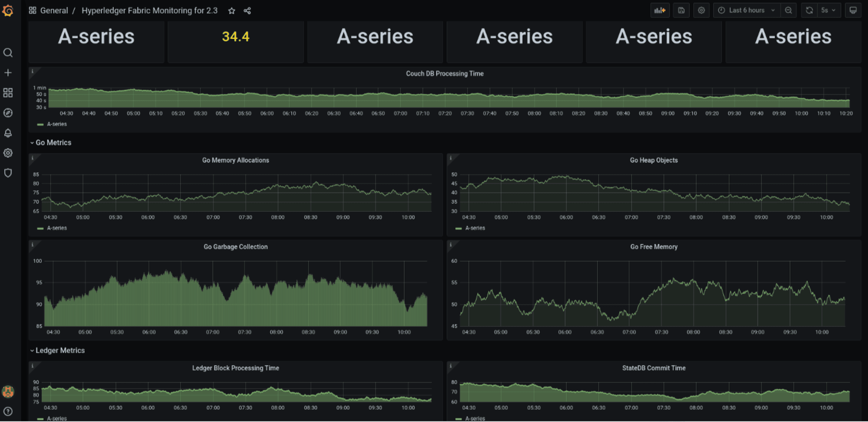Click the General breadcrumb item

(54, 10)
